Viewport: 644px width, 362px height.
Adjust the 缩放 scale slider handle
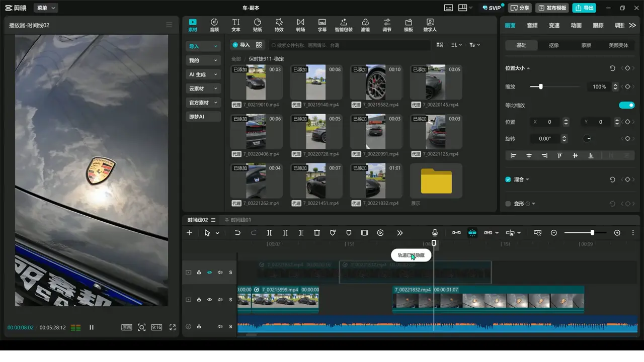pos(541,86)
